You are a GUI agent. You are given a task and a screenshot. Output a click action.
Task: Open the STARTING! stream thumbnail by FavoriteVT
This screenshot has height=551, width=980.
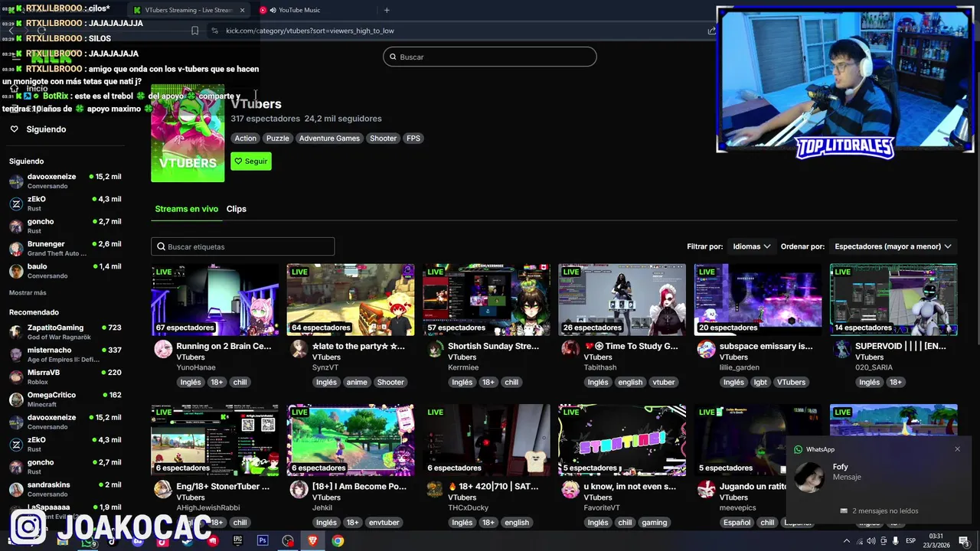coord(622,440)
